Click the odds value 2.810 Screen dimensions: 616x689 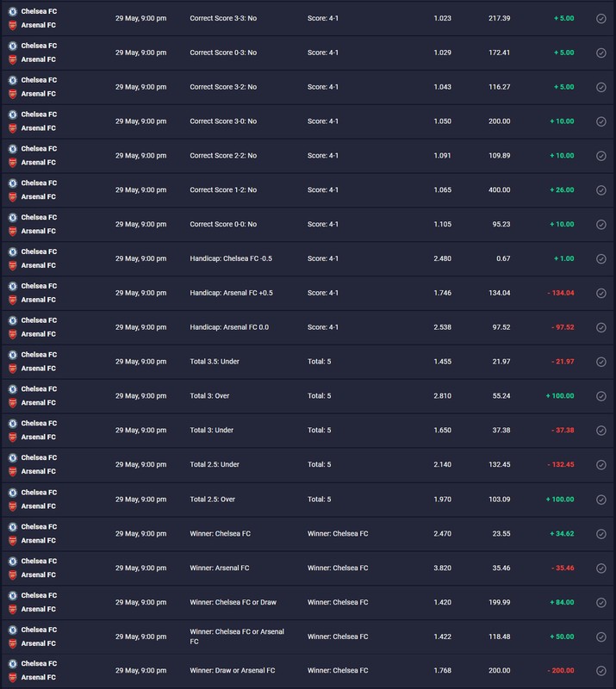click(x=442, y=396)
